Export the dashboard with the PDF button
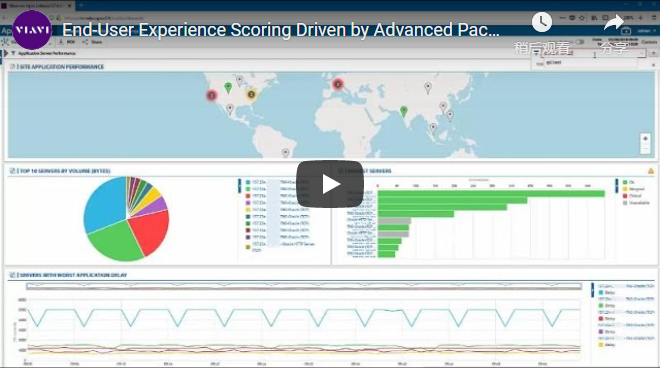This screenshot has width=661, height=368. click(67, 42)
